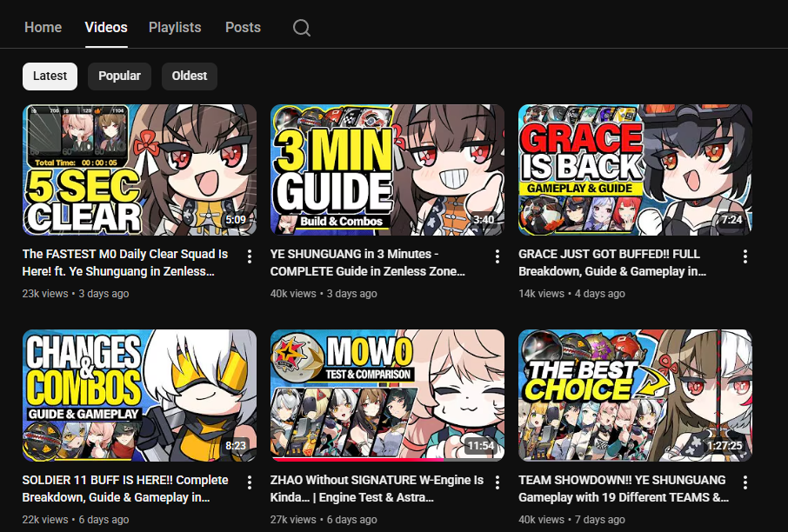Play the M0W0 Test & Comparison thumbnail video
788x532 pixels.
(x=387, y=396)
